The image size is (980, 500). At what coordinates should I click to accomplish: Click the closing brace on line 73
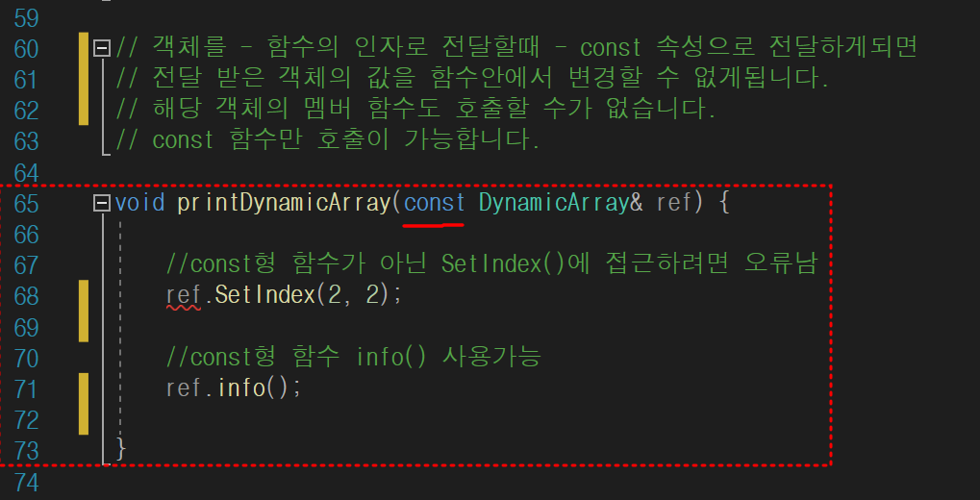coord(121,449)
